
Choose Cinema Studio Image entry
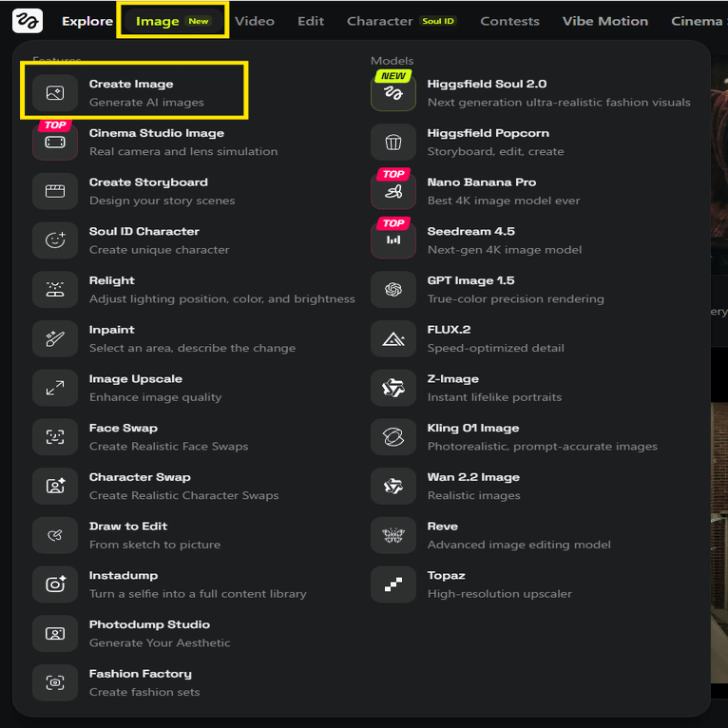click(x=157, y=133)
